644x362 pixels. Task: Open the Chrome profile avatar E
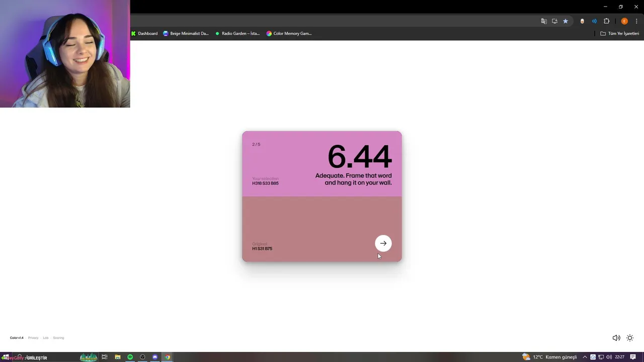624,21
